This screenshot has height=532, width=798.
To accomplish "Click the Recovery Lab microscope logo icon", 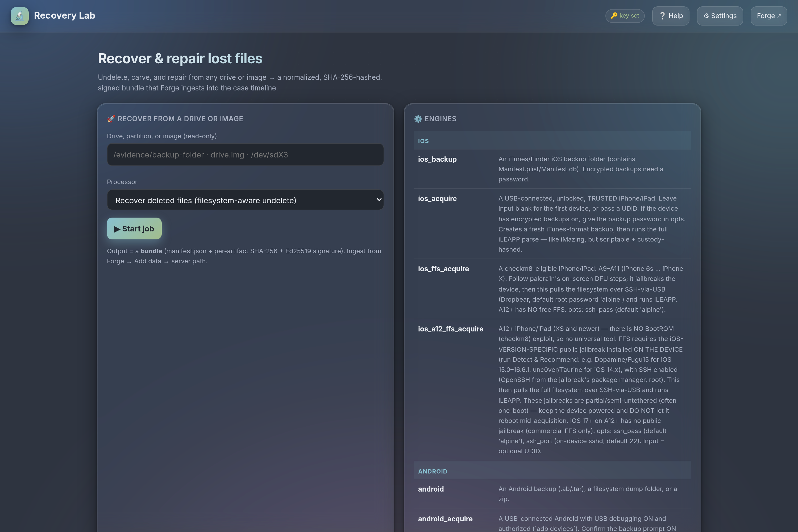I will [19, 16].
